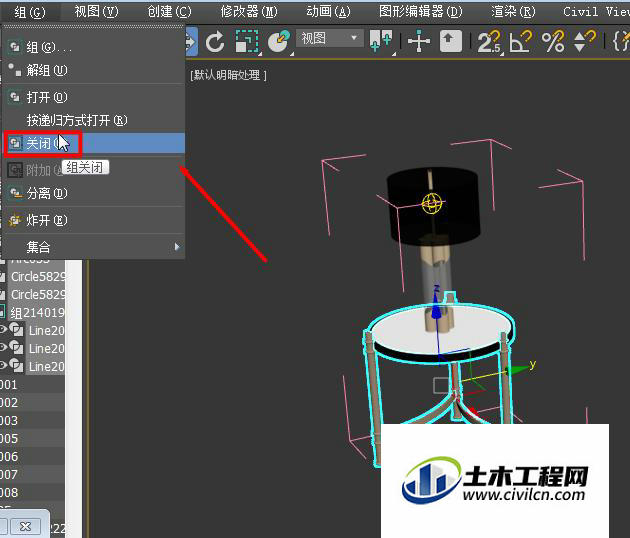The height and width of the screenshot is (538, 630).
Task: Select the row ending in 006
Action: pyautogui.click(x=32, y=457)
